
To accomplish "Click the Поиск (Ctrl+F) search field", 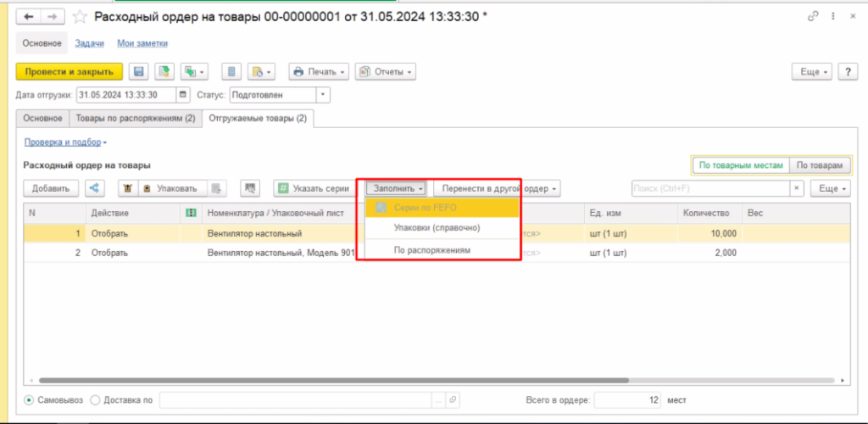I will tap(710, 188).
